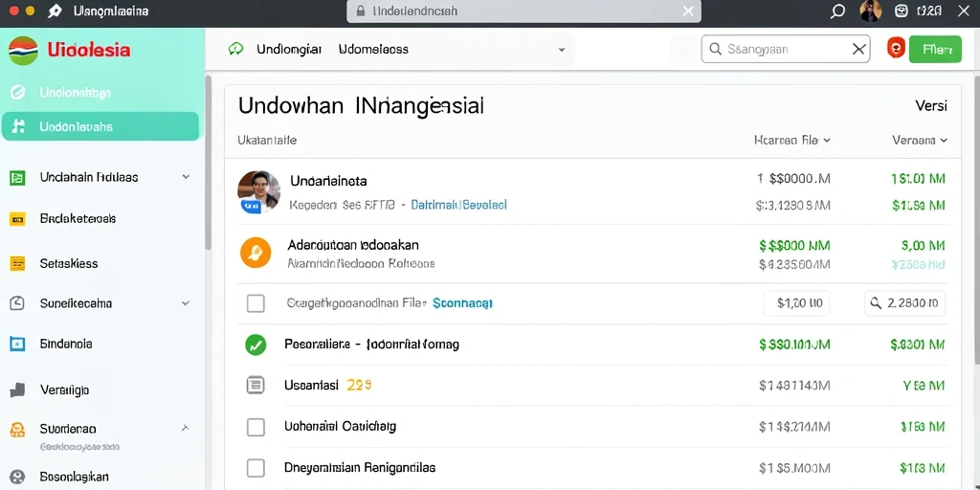The height and width of the screenshot is (490, 980).
Task: Click the yellow Bedaketecals sidebar icon
Action: [17, 219]
